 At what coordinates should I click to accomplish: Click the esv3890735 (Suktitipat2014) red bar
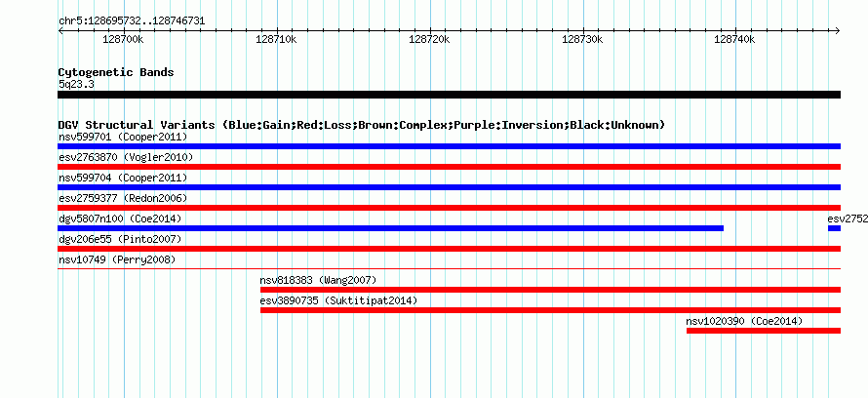[x=550, y=310]
